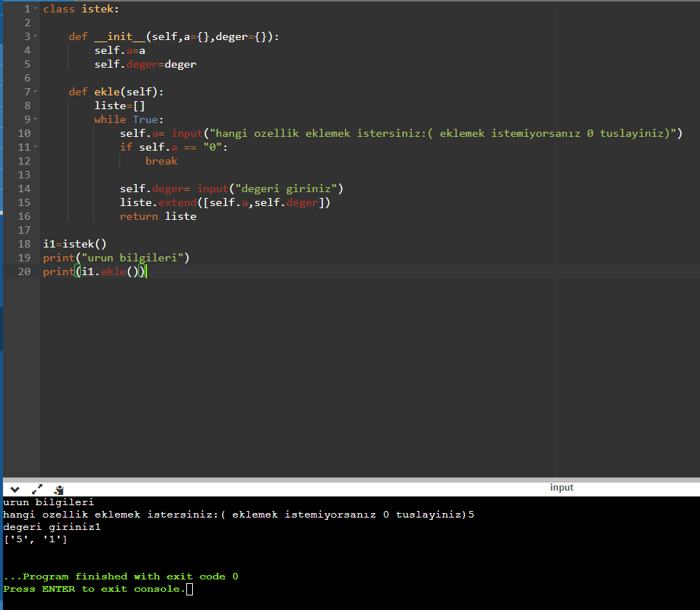
Task: Click the console input cursor after 'exit console.'
Action: click(190, 589)
